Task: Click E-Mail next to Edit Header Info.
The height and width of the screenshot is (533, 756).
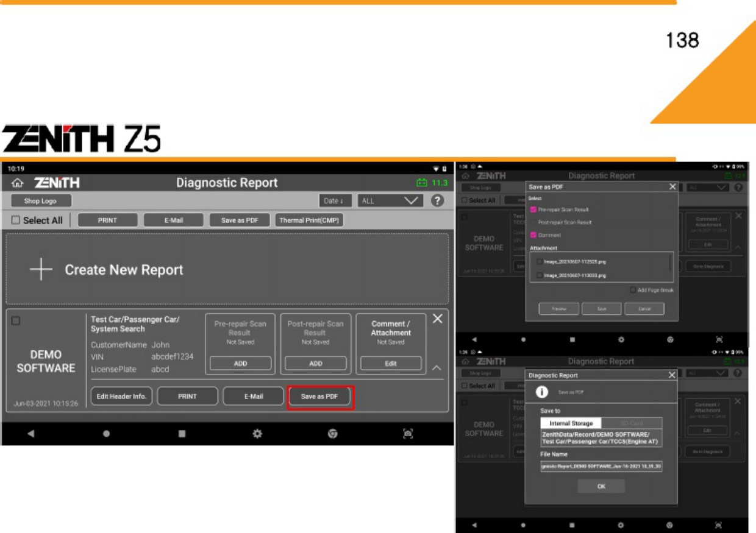Action: [x=254, y=397]
